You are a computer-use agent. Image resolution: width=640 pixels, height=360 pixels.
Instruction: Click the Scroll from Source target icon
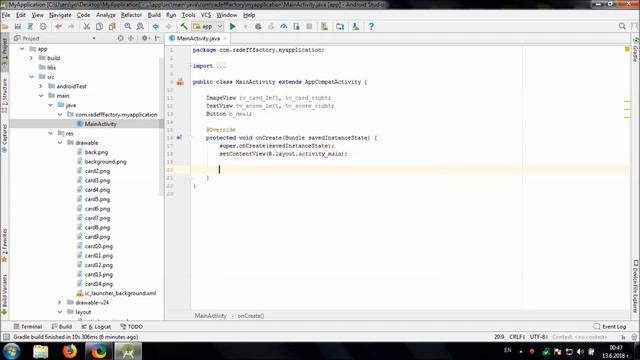(x=120, y=38)
